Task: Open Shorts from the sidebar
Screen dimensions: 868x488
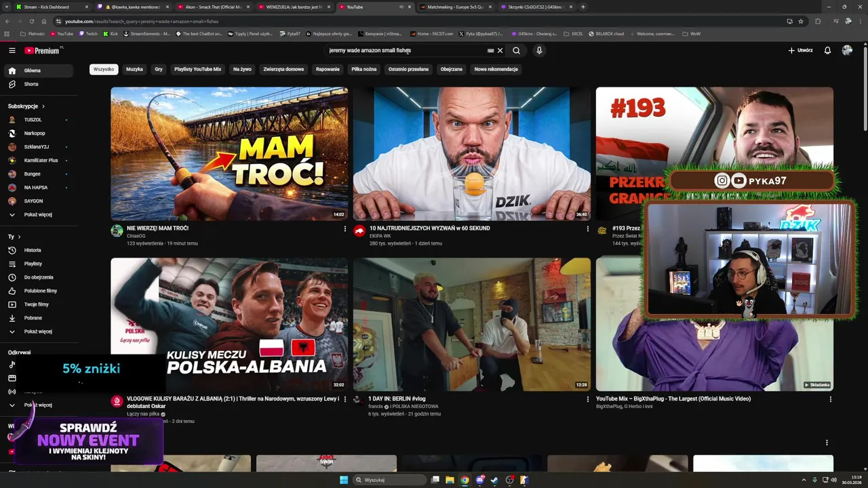Action: [x=38, y=84]
